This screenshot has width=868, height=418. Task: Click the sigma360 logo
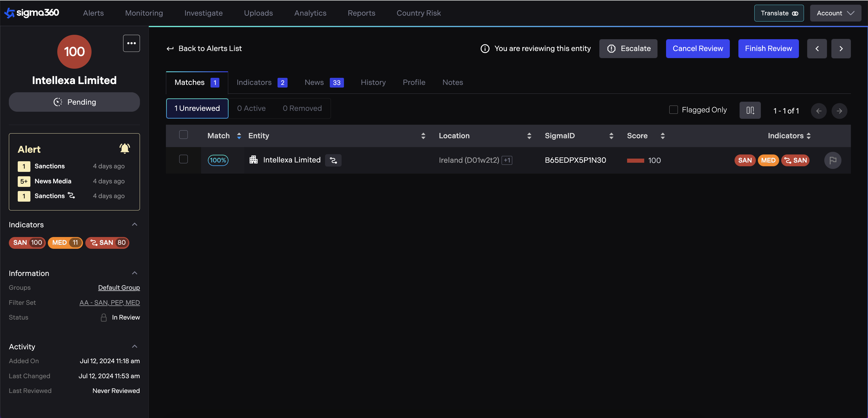[32, 13]
